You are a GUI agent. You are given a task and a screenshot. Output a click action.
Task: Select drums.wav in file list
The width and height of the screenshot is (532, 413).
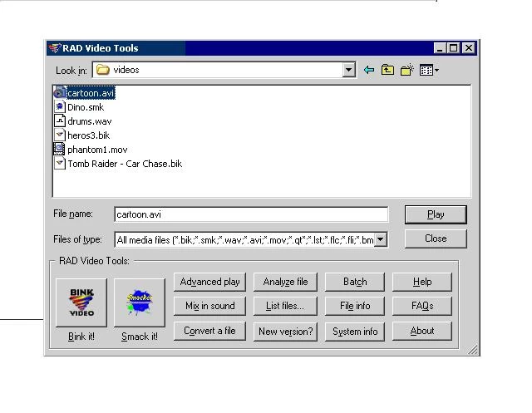click(90, 121)
